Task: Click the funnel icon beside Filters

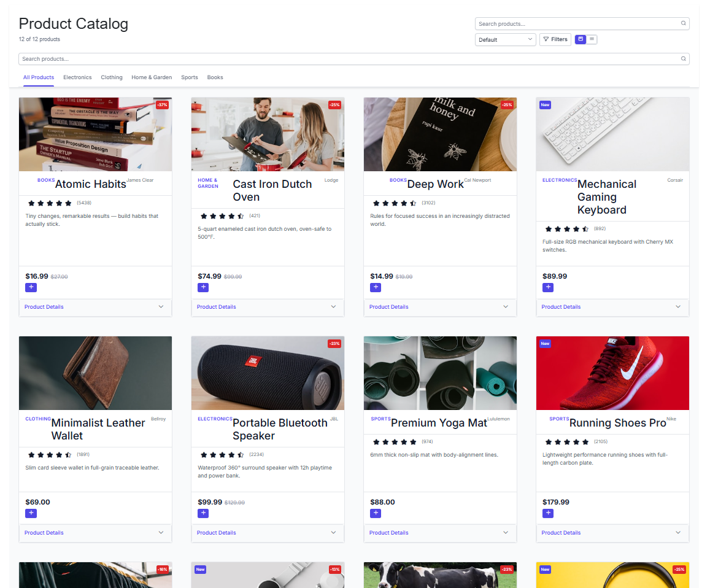Action: (546, 39)
